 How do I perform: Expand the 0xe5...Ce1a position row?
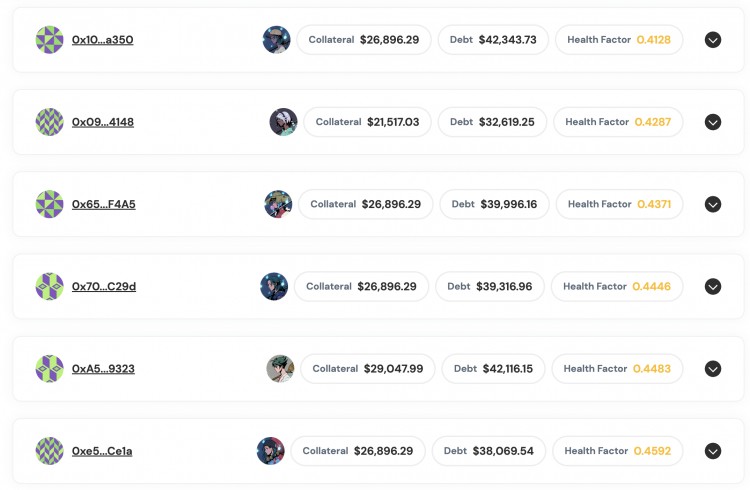[713, 451]
